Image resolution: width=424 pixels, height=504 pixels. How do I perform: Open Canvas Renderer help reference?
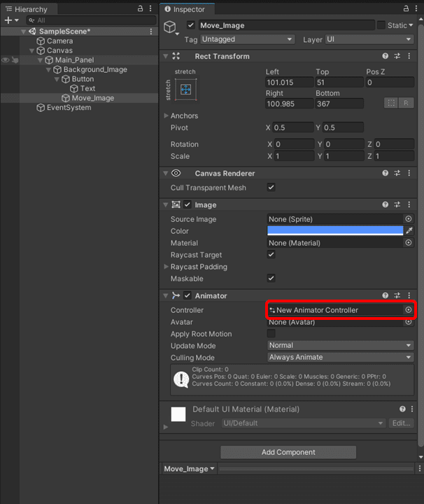(386, 174)
